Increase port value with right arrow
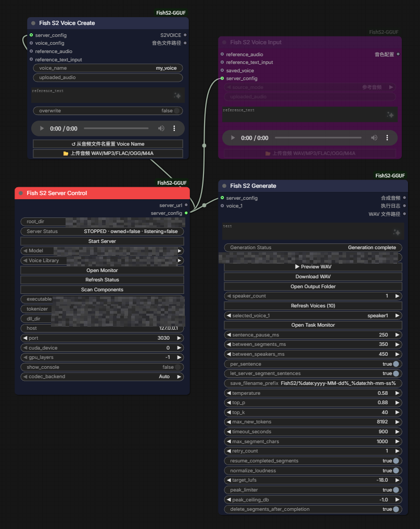420x529 pixels. [x=179, y=338]
